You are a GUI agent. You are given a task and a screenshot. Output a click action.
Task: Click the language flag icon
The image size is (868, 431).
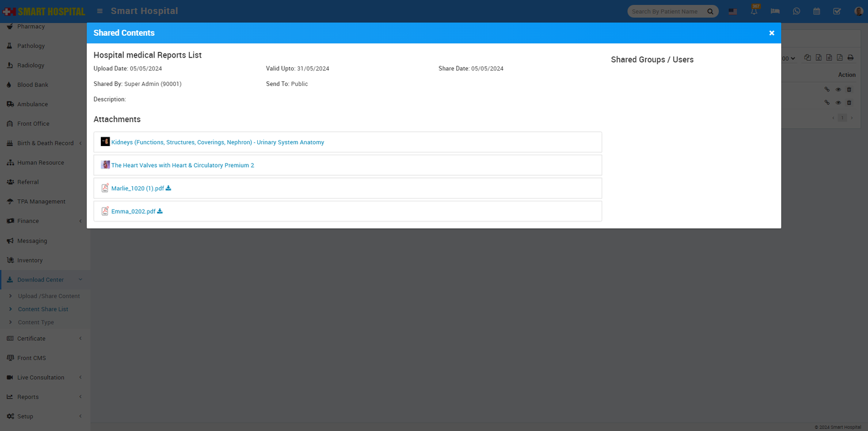coord(733,11)
